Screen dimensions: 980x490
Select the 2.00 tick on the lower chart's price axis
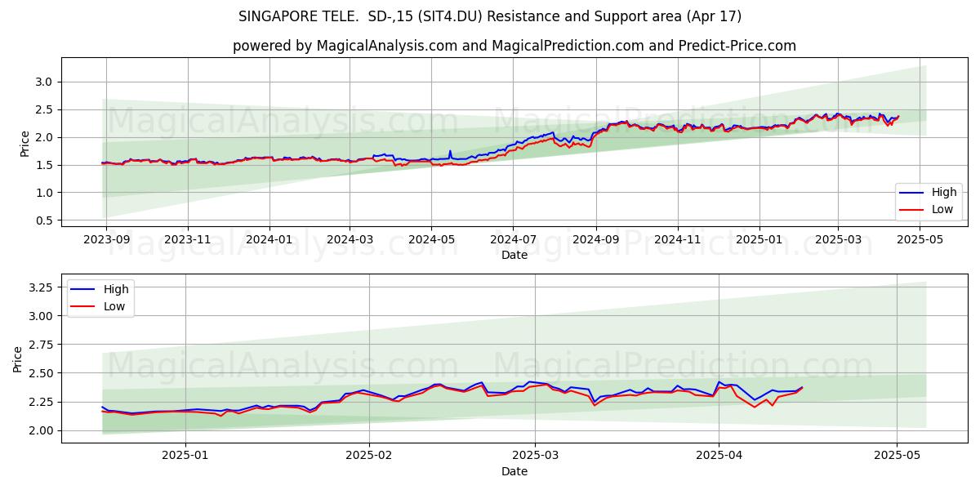[x=41, y=430]
